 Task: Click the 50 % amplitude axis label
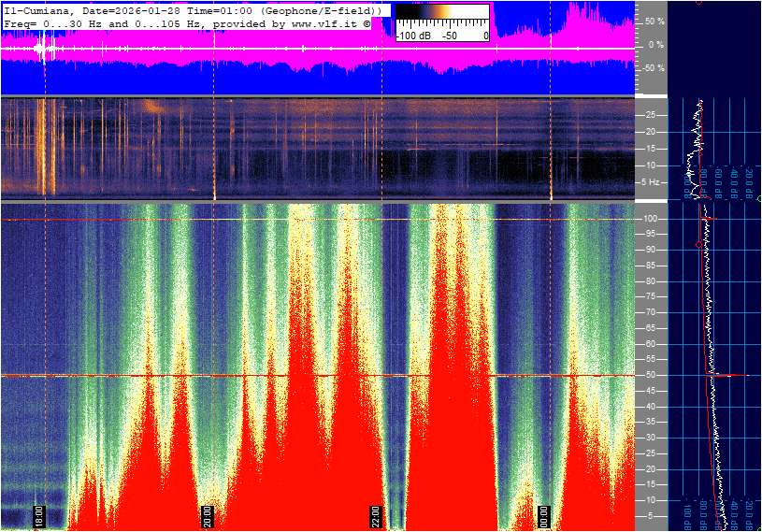coord(654,21)
